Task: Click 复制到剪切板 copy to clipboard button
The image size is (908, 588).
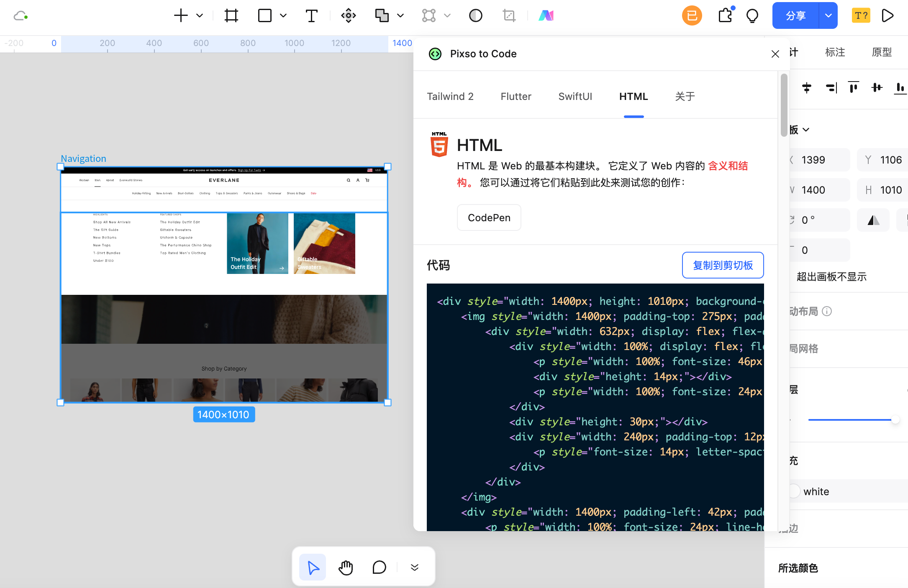Action: [723, 265]
